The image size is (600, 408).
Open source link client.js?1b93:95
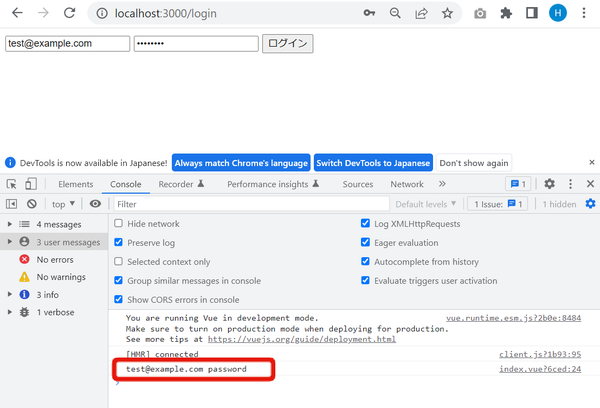(540, 354)
